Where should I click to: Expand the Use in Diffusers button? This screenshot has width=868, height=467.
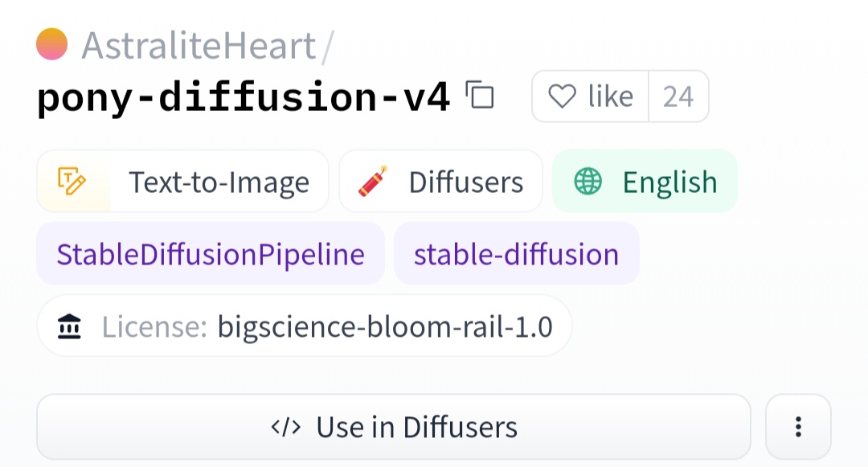coord(394,427)
